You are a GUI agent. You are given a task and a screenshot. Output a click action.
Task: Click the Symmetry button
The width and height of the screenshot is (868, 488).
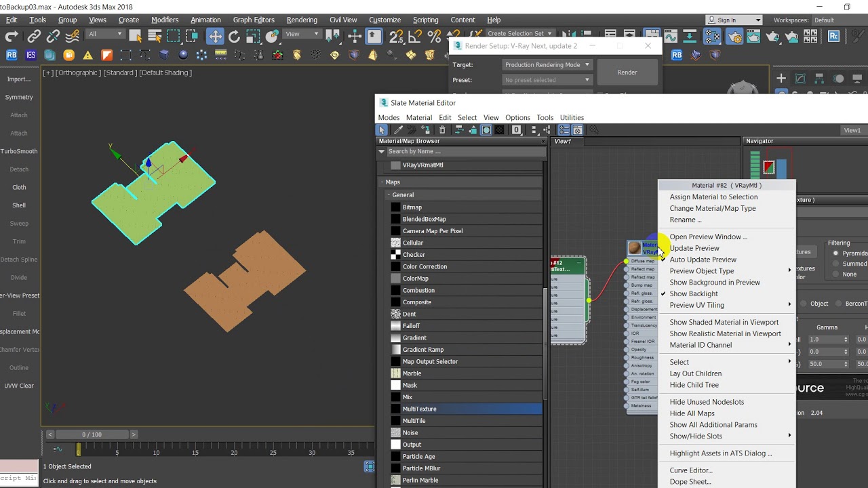(19, 97)
